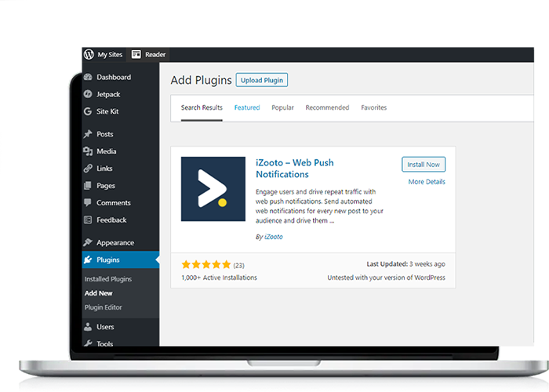The image size is (549, 392).
Task: Open Jetpack menu item
Action: [x=108, y=94]
